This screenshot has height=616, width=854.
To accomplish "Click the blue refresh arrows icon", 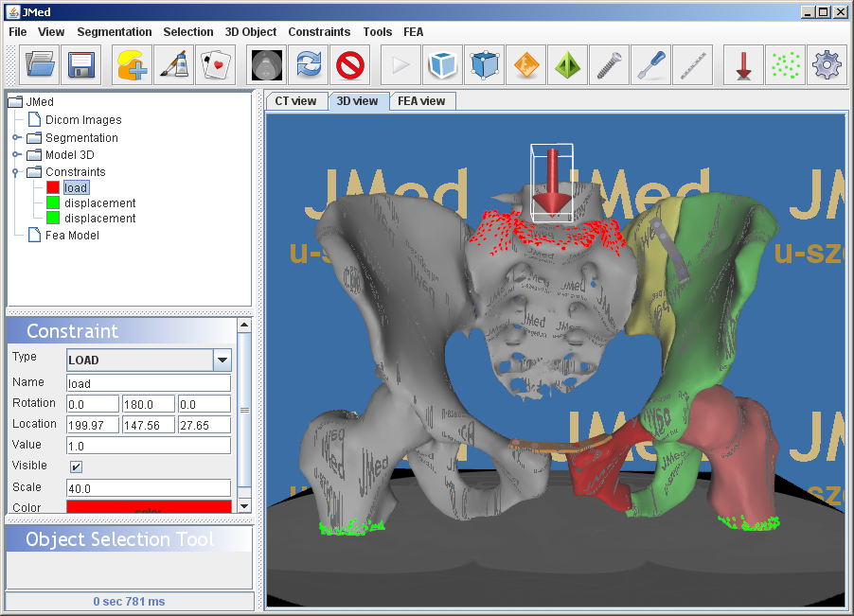I will pyautogui.click(x=309, y=65).
